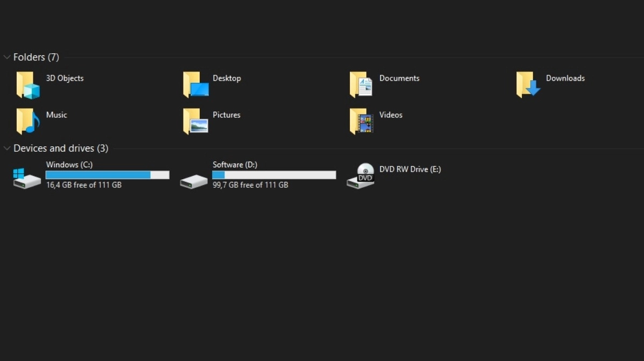Open the Pictures folder icon
This screenshot has height=361, width=644.
point(195,121)
